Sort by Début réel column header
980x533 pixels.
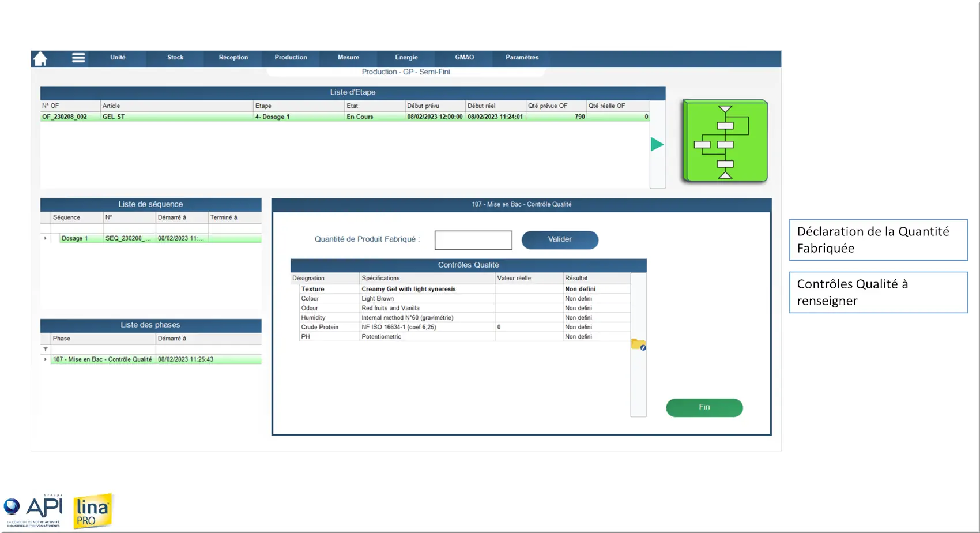click(496, 106)
